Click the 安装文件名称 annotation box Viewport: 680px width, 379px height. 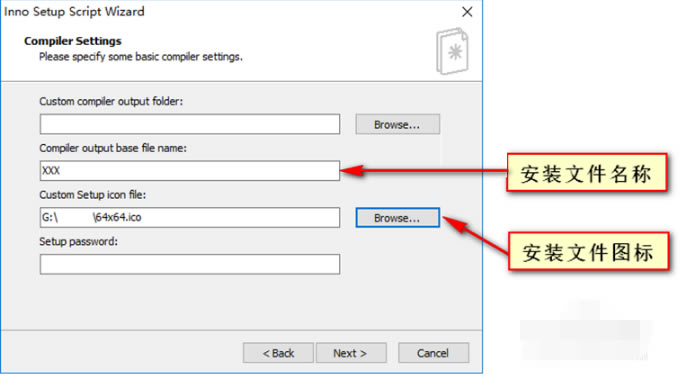pyautogui.click(x=587, y=173)
